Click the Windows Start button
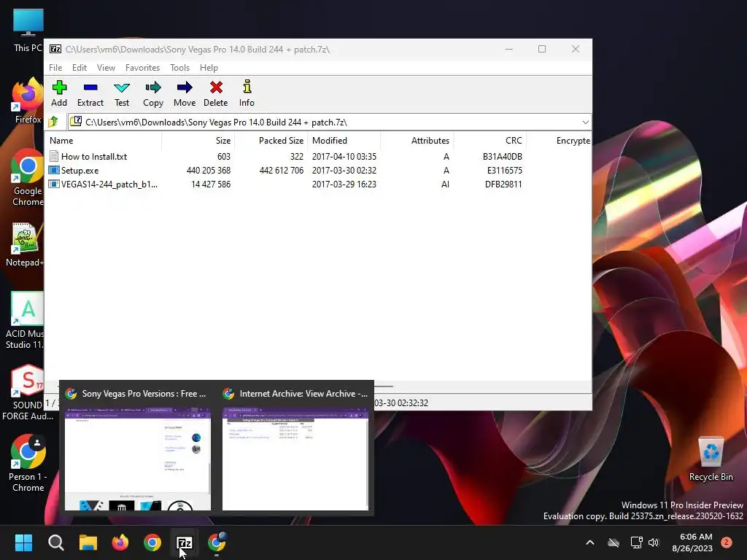The width and height of the screenshot is (747, 560). [x=23, y=542]
